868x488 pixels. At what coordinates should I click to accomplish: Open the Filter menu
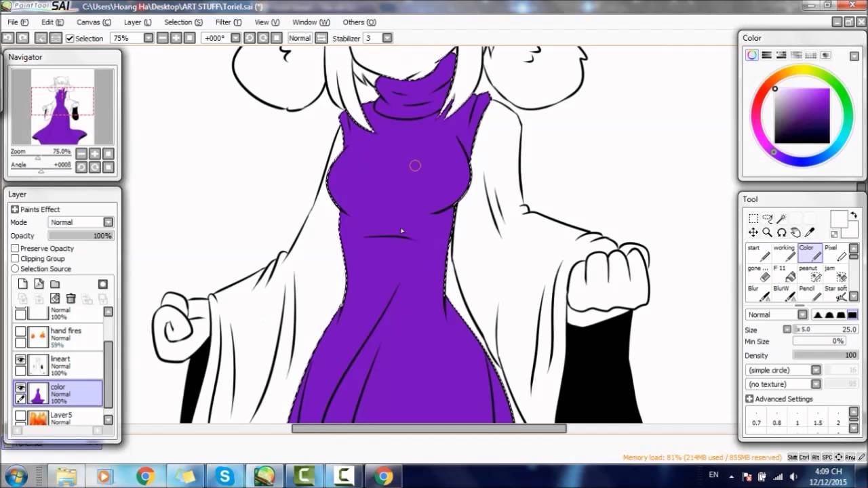point(228,22)
